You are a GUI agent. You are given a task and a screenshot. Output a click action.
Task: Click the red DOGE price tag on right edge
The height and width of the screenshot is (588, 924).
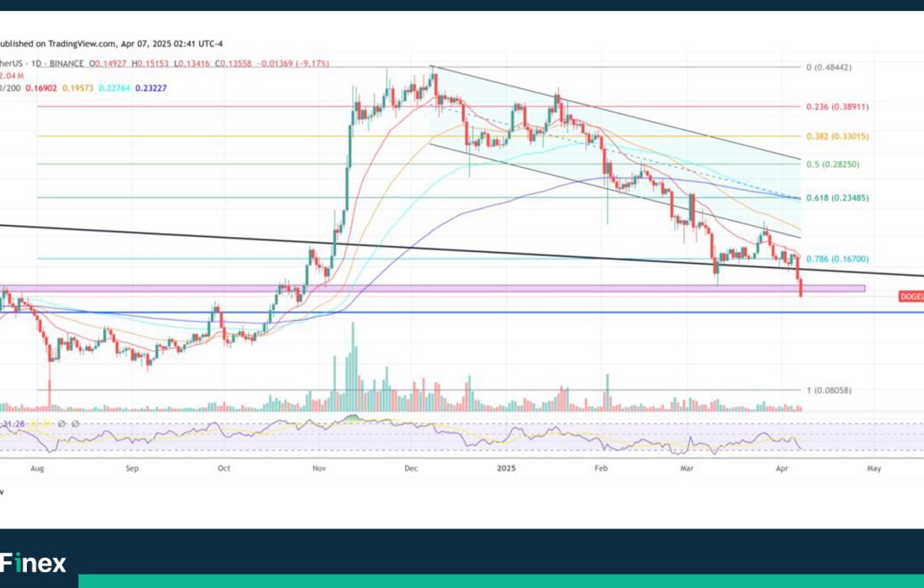[x=911, y=297]
